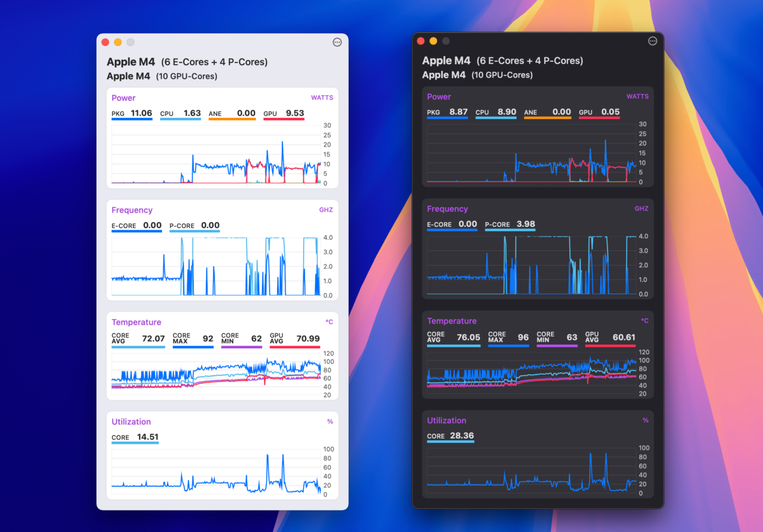Click the Frequency heading in light window
This screenshot has height=532, width=763.
pyautogui.click(x=132, y=210)
